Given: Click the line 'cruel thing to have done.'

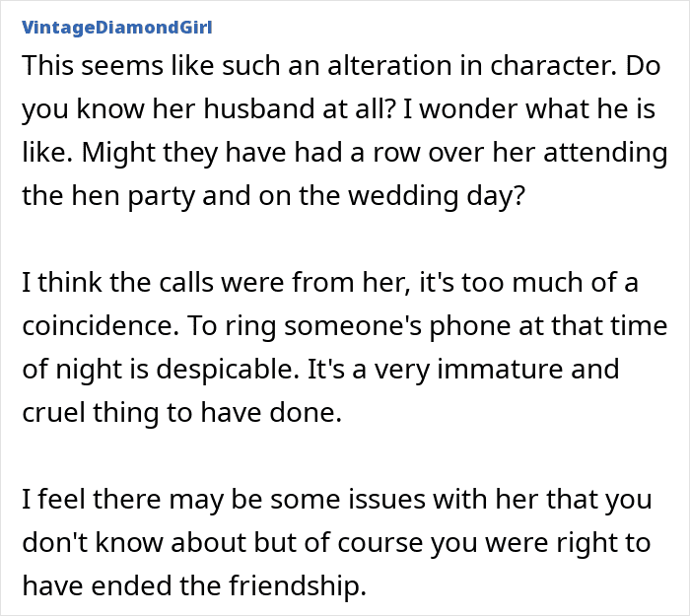Looking at the screenshot, I should click(181, 413).
